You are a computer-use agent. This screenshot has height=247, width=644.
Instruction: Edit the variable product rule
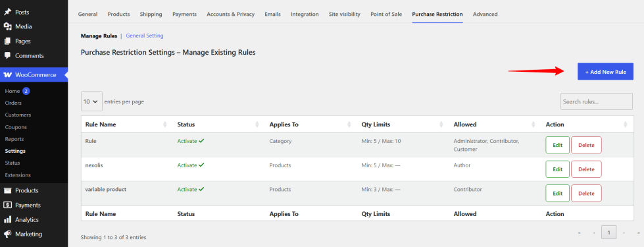pos(557,193)
